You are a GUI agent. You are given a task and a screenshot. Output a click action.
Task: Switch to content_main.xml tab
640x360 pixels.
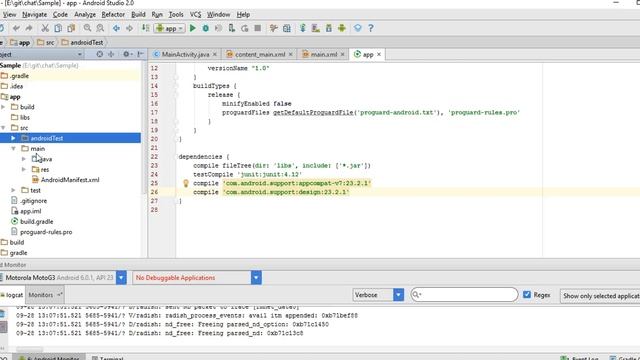pyautogui.click(x=259, y=54)
